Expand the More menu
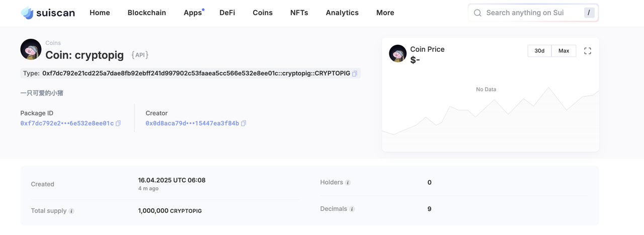Screen dimensions: 644x235 pos(385,13)
